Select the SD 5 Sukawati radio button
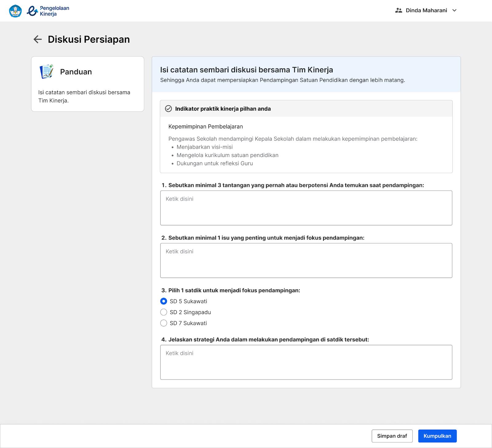492x448 pixels. point(164,301)
